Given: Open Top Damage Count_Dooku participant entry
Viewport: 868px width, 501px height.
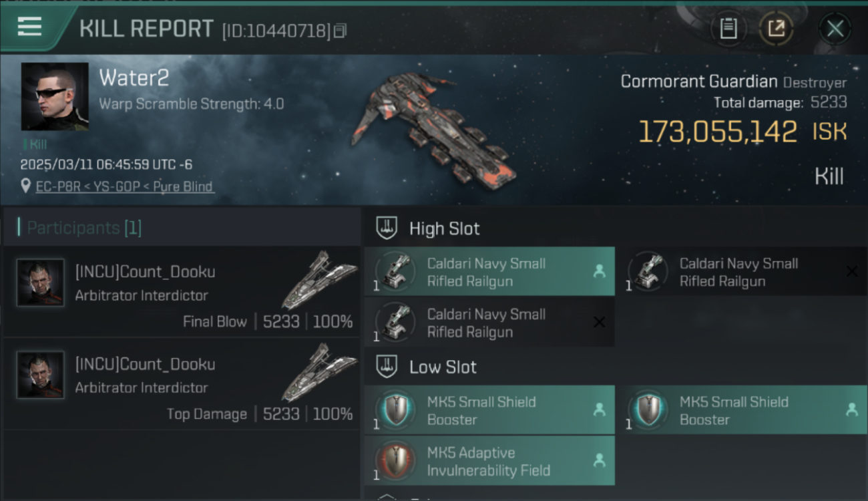Looking at the screenshot, I should [x=182, y=383].
